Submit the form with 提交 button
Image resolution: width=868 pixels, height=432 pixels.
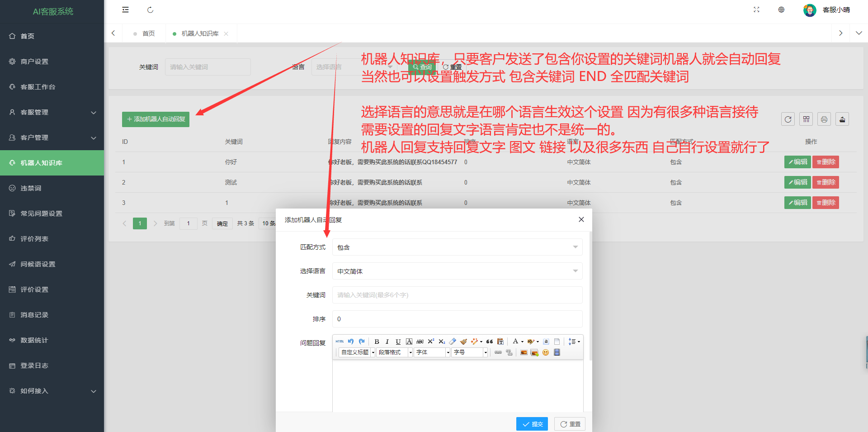pos(532,424)
